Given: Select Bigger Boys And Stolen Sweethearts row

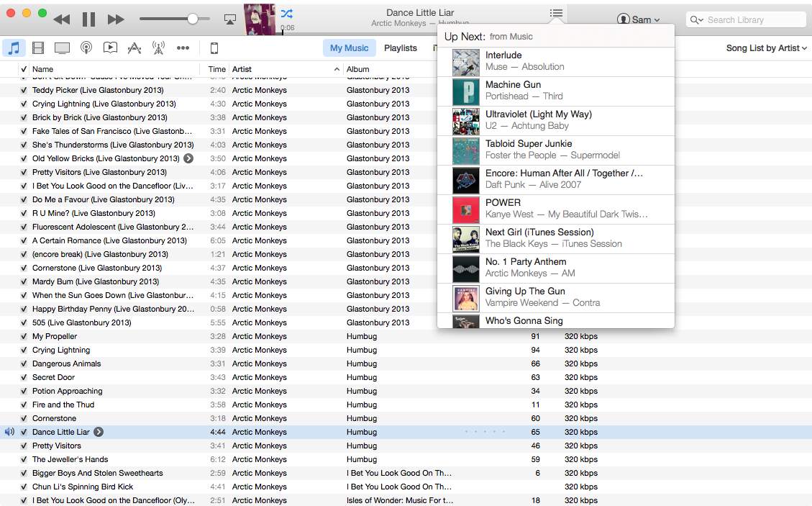Looking at the screenshot, I should click(406, 473).
